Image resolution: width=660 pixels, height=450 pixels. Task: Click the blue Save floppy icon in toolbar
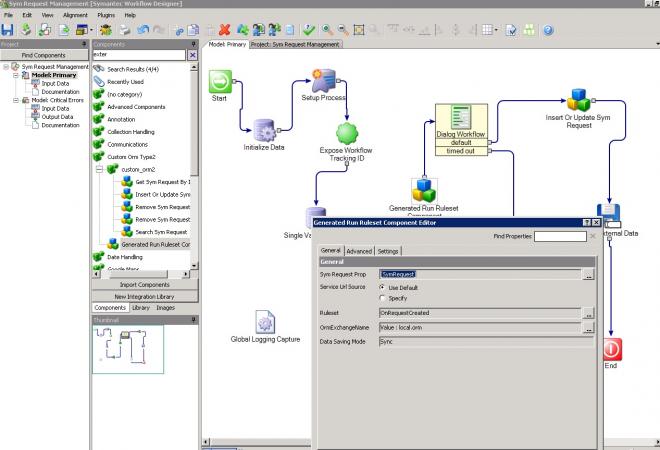pos(8,30)
